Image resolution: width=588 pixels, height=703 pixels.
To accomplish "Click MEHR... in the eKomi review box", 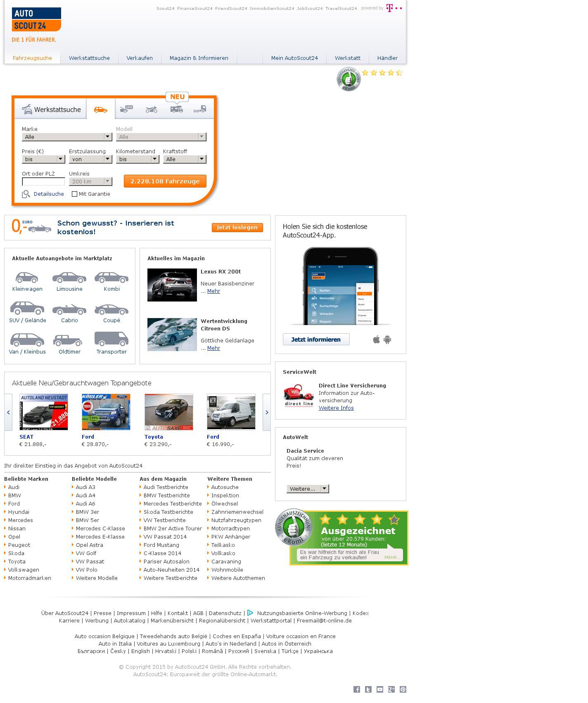I will (x=392, y=557).
